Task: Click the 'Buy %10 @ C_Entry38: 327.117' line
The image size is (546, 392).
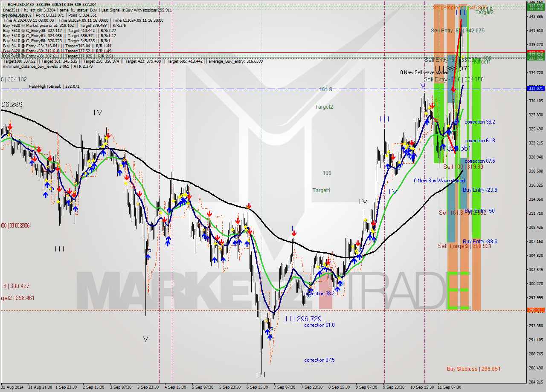Action: click(x=59, y=30)
